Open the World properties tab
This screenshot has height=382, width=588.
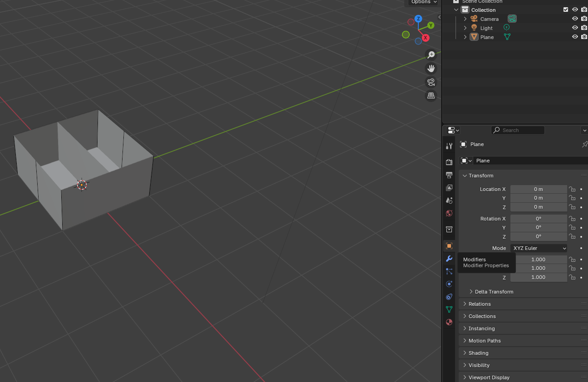point(449,213)
